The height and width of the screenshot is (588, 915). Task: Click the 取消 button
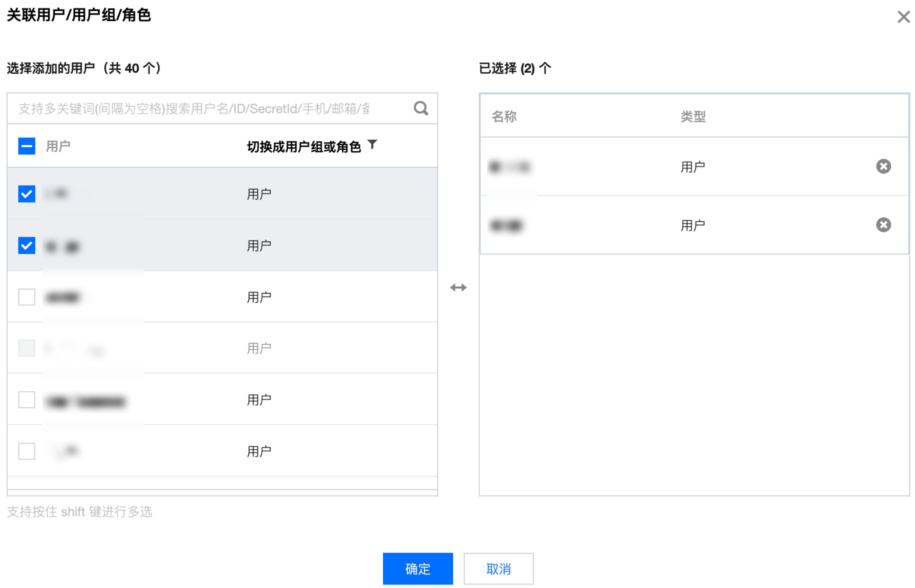pos(498,568)
